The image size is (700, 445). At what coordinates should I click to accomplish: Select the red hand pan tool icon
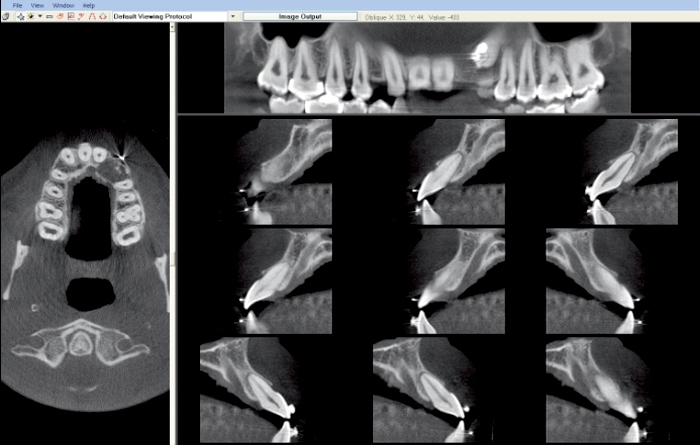pos(60,17)
